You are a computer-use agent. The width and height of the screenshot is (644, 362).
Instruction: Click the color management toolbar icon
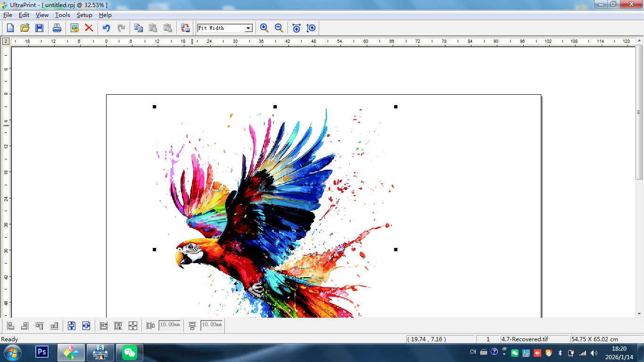click(x=185, y=28)
